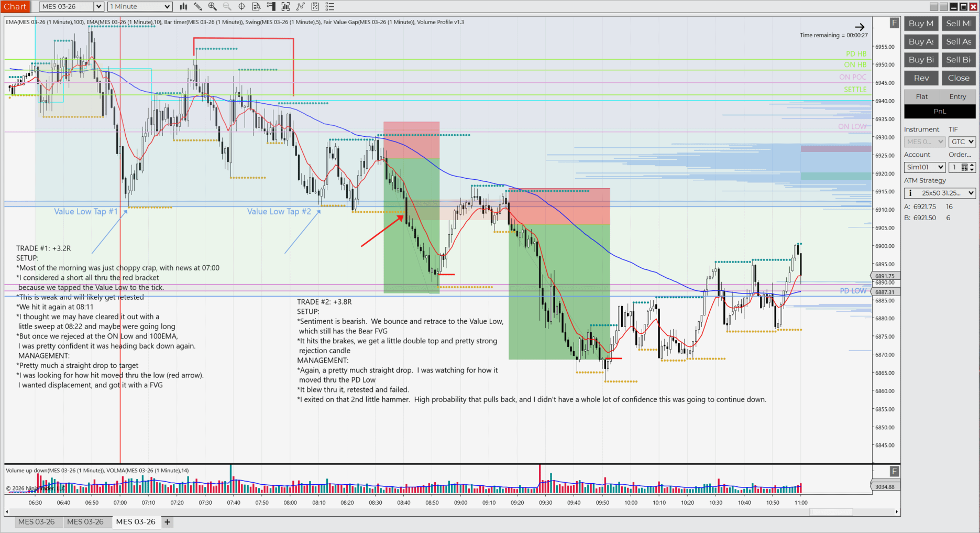Toggle the Chart Trader panel icon

tap(271, 7)
